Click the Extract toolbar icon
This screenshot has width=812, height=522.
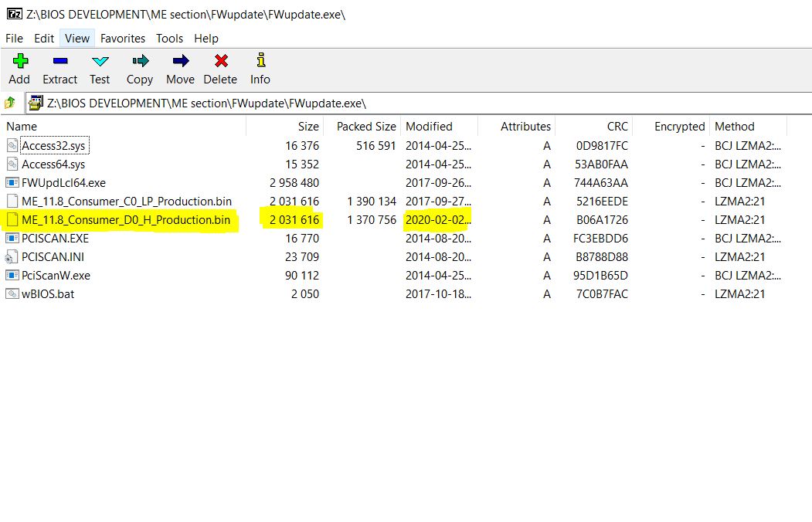[x=60, y=61]
